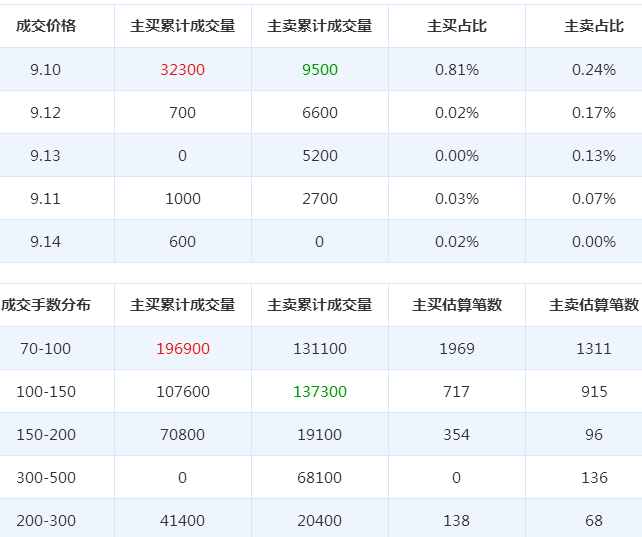Click value 70800
The width and height of the screenshot is (642, 537).
183,435
